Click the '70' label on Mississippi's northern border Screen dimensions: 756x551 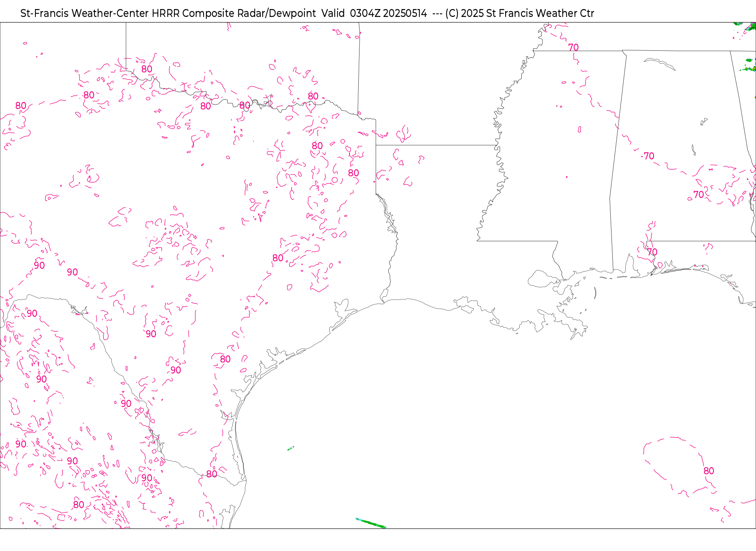573,47
